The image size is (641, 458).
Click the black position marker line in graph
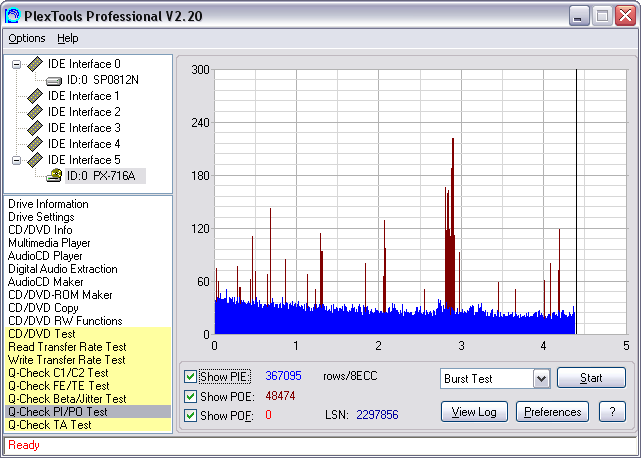(x=576, y=202)
